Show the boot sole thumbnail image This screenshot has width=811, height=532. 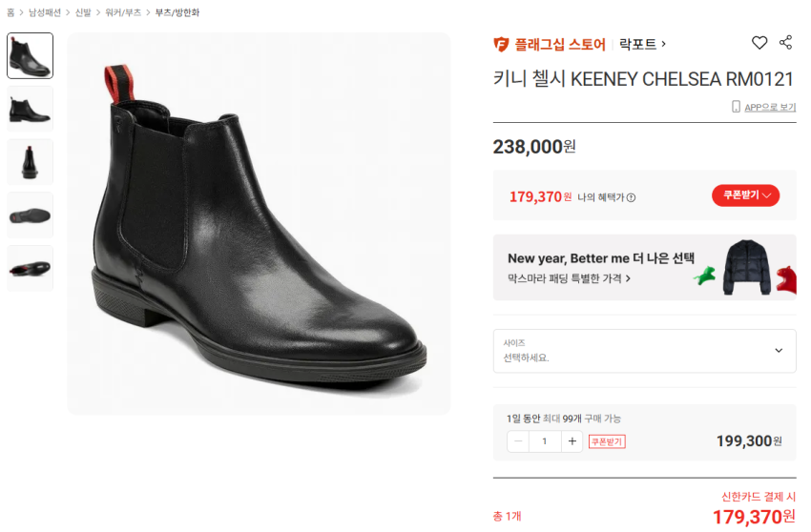pos(30,215)
